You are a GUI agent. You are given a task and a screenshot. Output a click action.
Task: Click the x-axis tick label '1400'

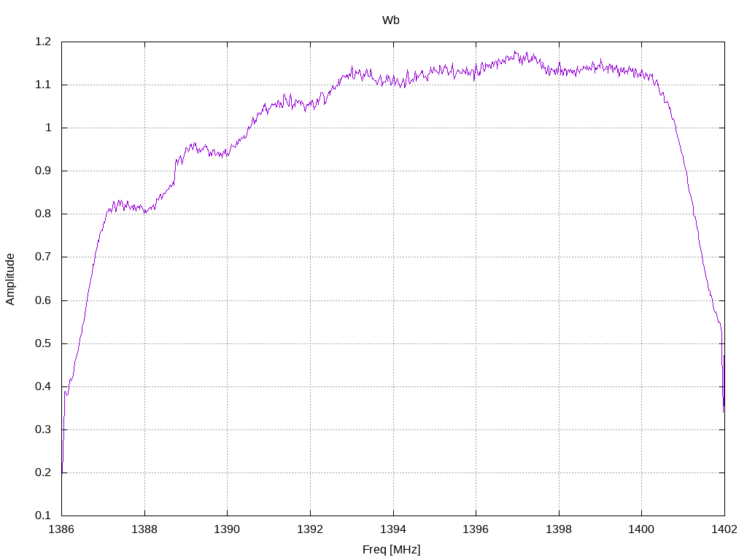coord(642,529)
